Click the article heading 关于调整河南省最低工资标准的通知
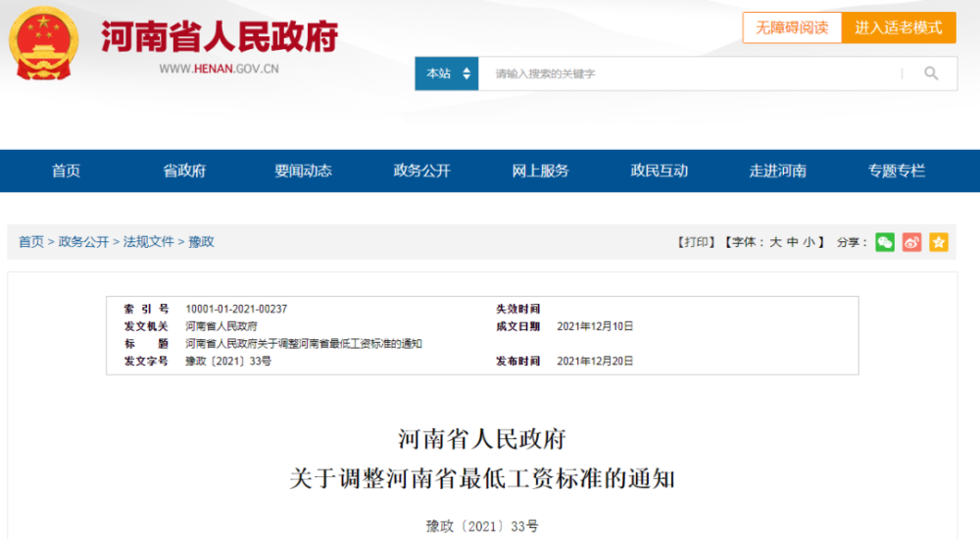980x539 pixels. tap(482, 479)
